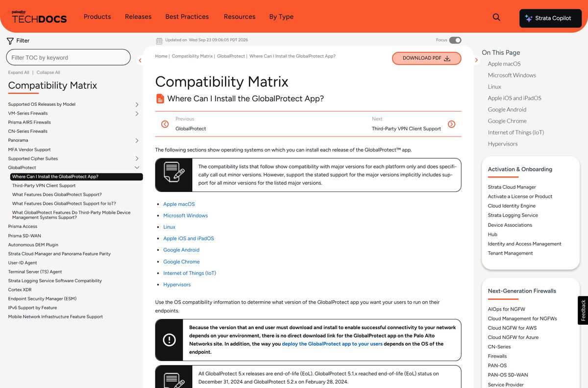Image resolution: width=588 pixels, height=388 pixels.
Task: Open the Products menu
Action: click(98, 17)
